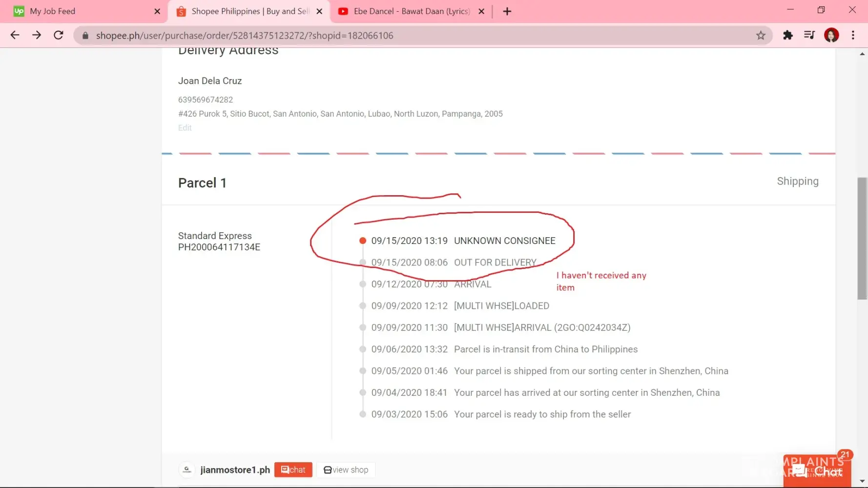Click the jianmostore1.ph seller name

coord(235,470)
